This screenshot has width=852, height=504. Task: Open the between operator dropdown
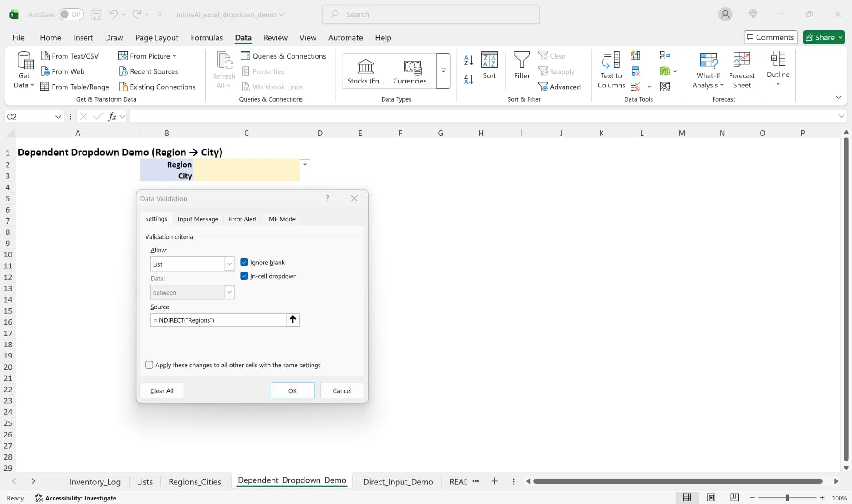pos(229,292)
